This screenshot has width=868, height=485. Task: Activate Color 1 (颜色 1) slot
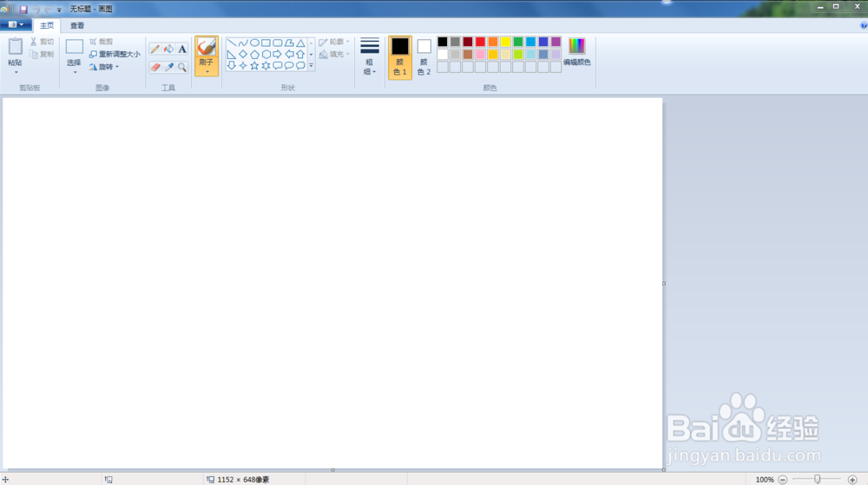(399, 57)
